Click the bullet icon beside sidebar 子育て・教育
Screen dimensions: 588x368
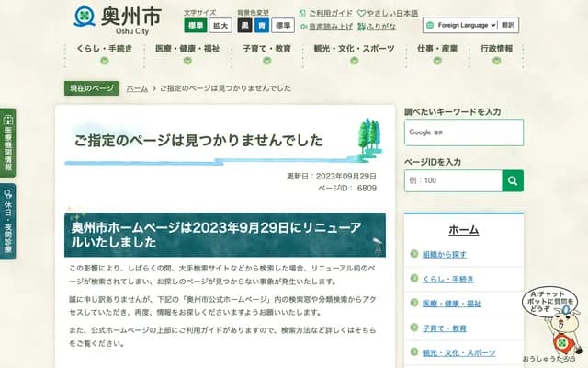(x=414, y=328)
